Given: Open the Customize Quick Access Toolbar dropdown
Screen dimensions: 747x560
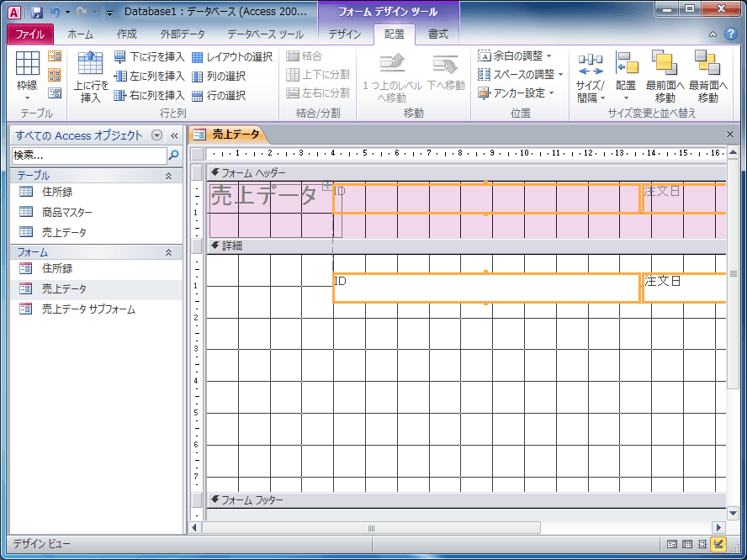Looking at the screenshot, I should pyautogui.click(x=109, y=13).
